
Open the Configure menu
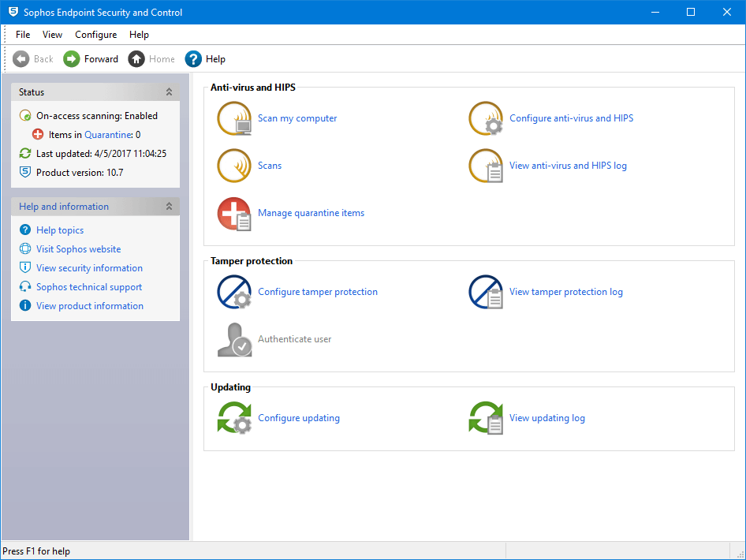coord(95,34)
